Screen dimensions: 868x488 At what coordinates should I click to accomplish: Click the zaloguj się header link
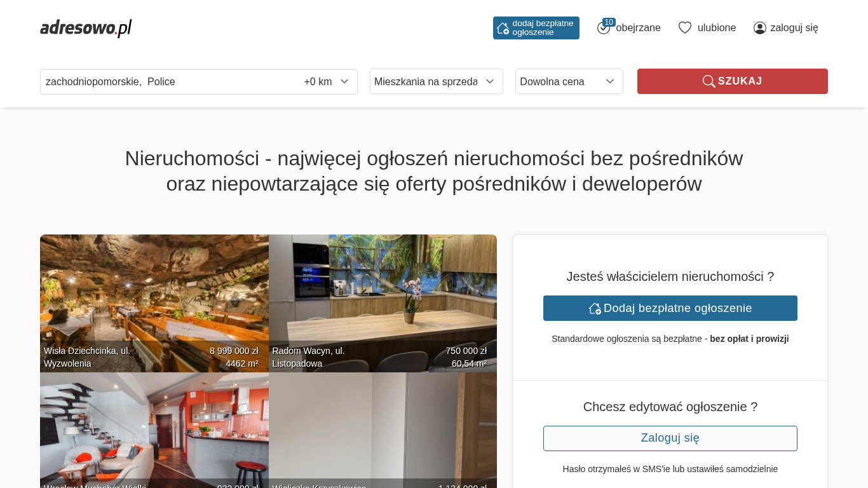pyautogui.click(x=794, y=28)
